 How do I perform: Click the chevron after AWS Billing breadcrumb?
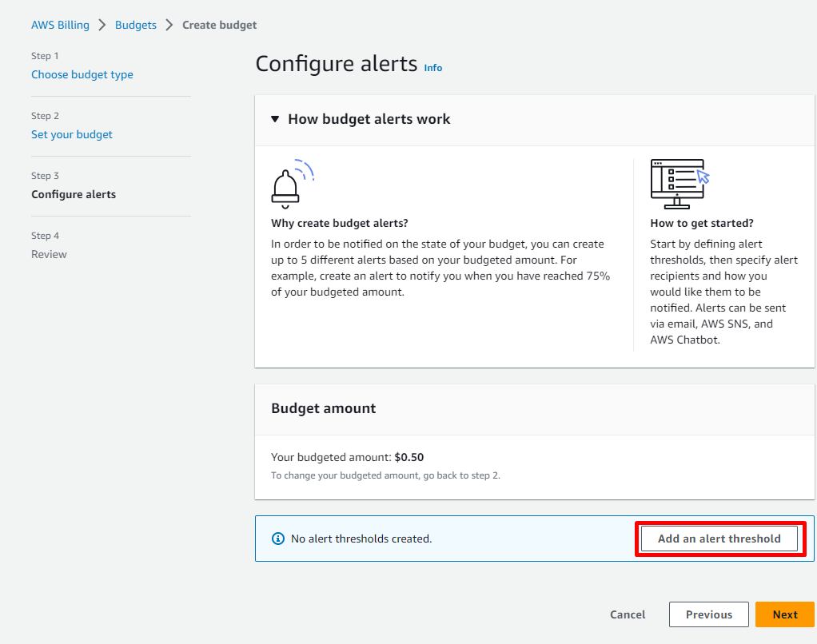pyautogui.click(x=102, y=25)
